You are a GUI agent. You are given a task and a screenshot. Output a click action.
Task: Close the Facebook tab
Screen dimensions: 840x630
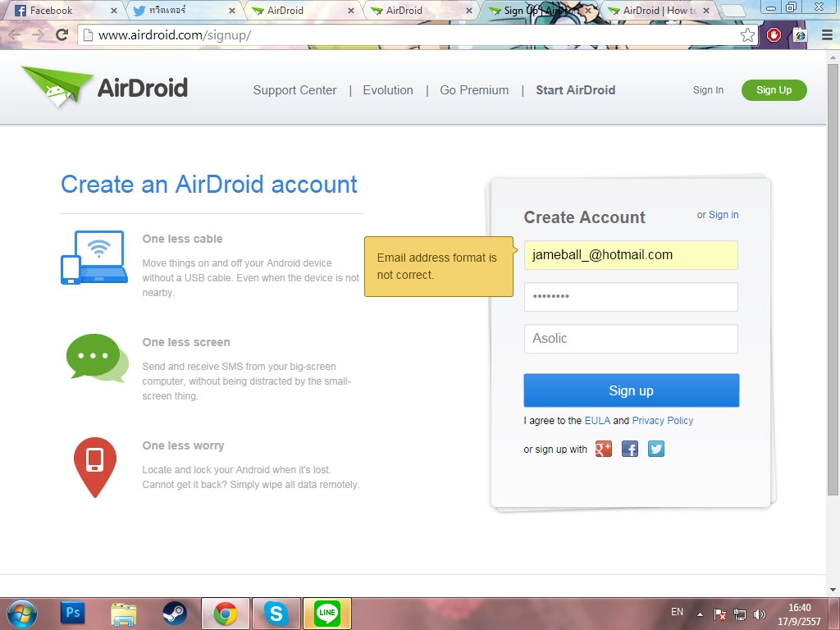[x=113, y=10]
